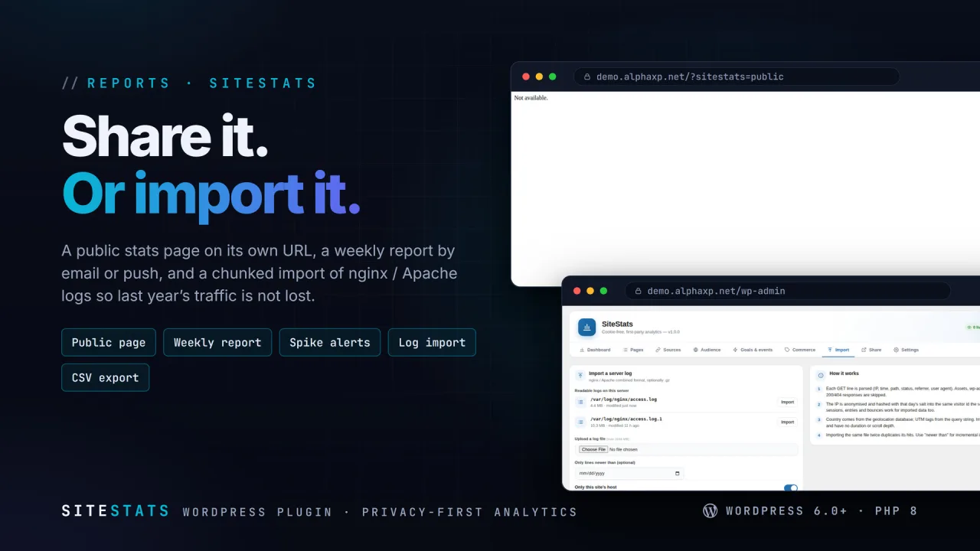
Task: Click the 'No file chosen' text
Action: 623,449
